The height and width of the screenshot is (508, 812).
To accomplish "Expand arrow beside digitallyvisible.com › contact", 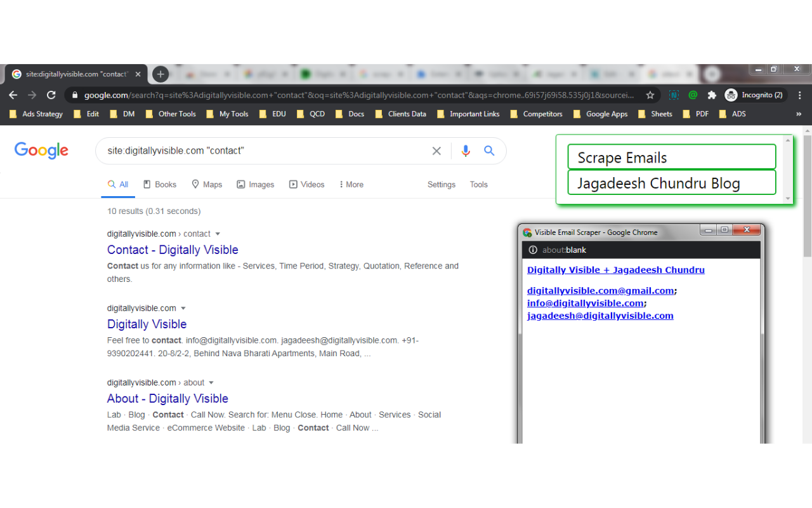I will tap(218, 234).
